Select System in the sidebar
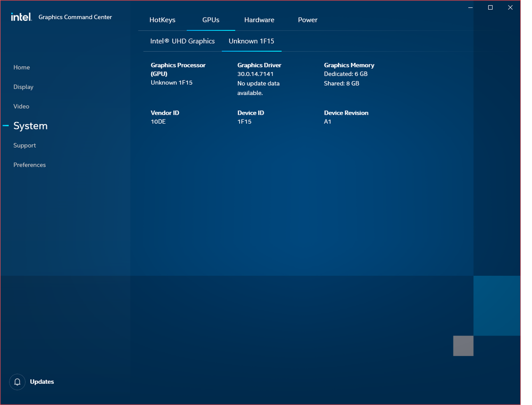The height and width of the screenshot is (405, 532). [x=30, y=126]
